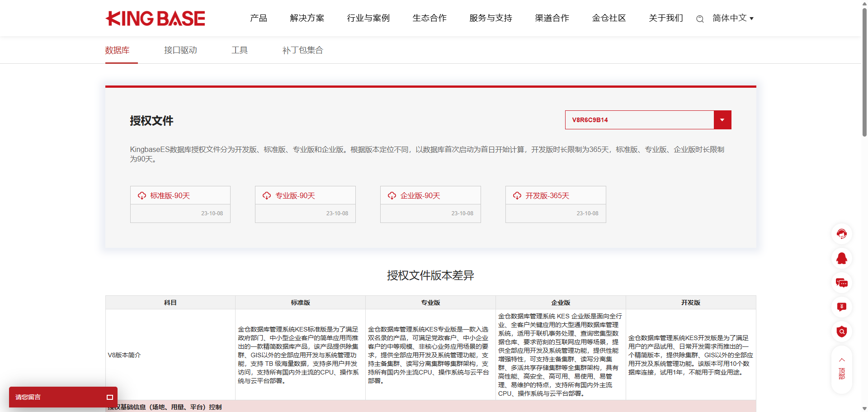Expand the V8R6C9B14 version dropdown arrow
Screen dimensions: 868x412
(722, 120)
